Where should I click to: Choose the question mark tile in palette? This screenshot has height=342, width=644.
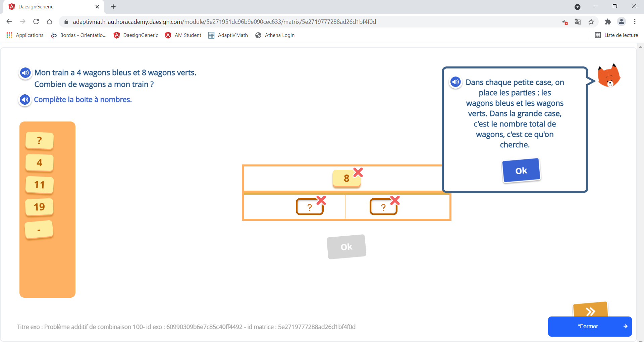coord(40,141)
